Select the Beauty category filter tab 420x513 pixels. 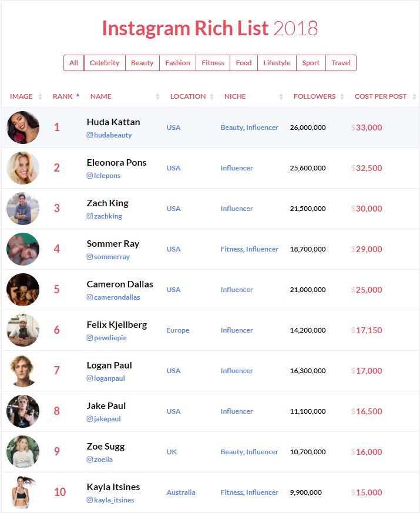click(142, 63)
